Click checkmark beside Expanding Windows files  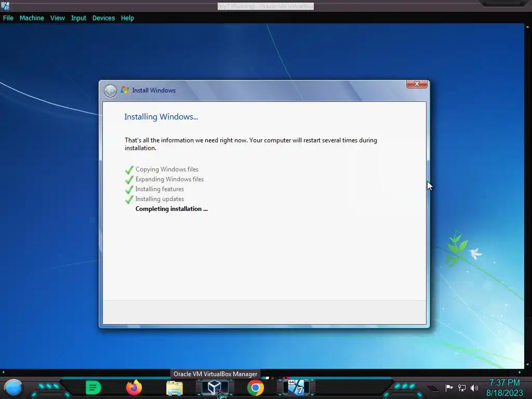[x=129, y=179]
